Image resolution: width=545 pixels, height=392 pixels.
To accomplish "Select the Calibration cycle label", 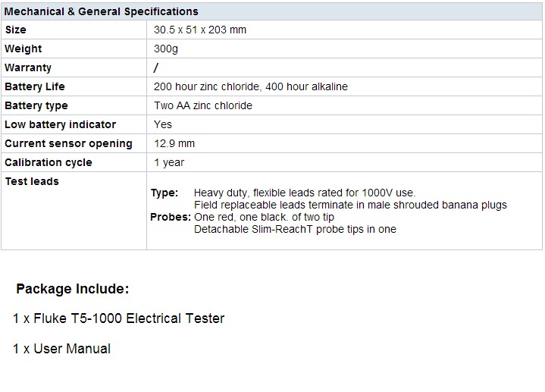I will [x=49, y=162].
